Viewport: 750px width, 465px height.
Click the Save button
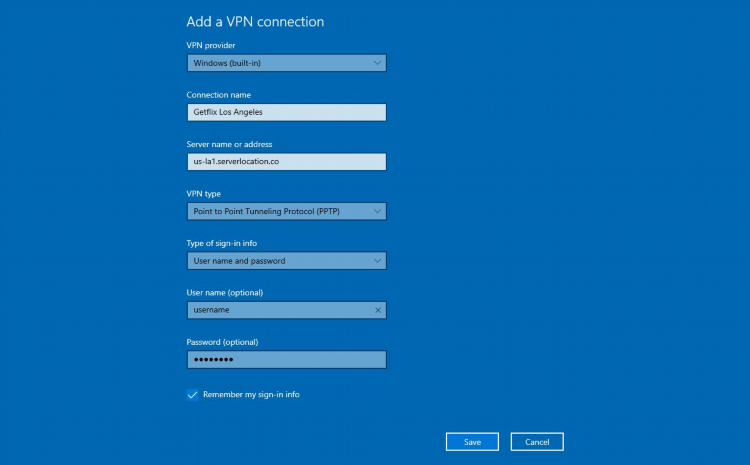[472, 442]
